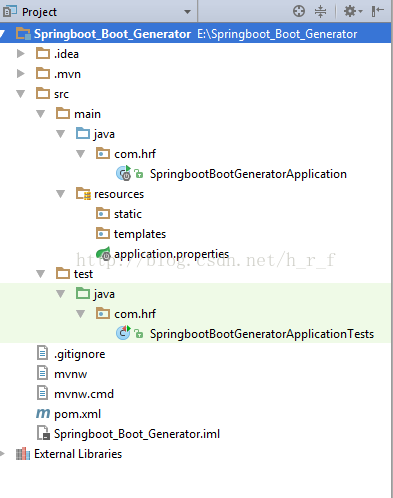This screenshot has width=393, height=498.
Task: Select the mvnw.cmd file
Action: [75, 394]
